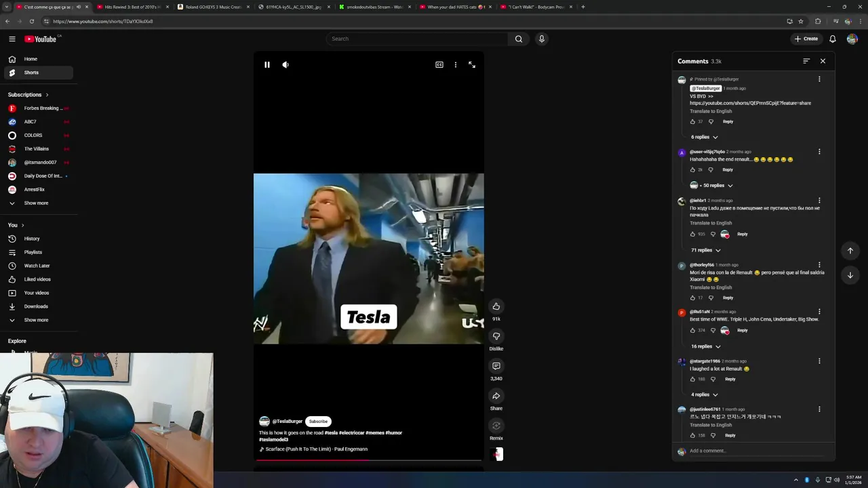Click the Create button
This screenshot has width=868, height=488.
tap(806, 39)
